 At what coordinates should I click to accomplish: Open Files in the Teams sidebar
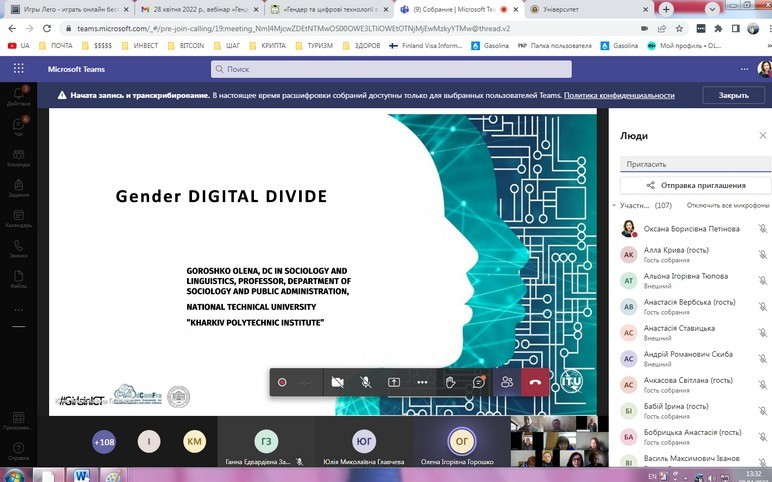[x=18, y=281]
